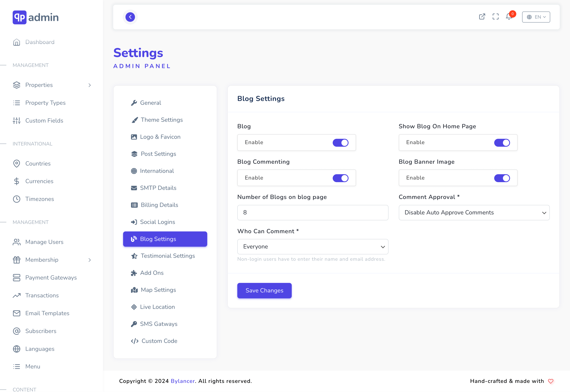Image resolution: width=570 pixels, height=392 pixels.
Task: Open the EN language dropdown
Action: (536, 17)
